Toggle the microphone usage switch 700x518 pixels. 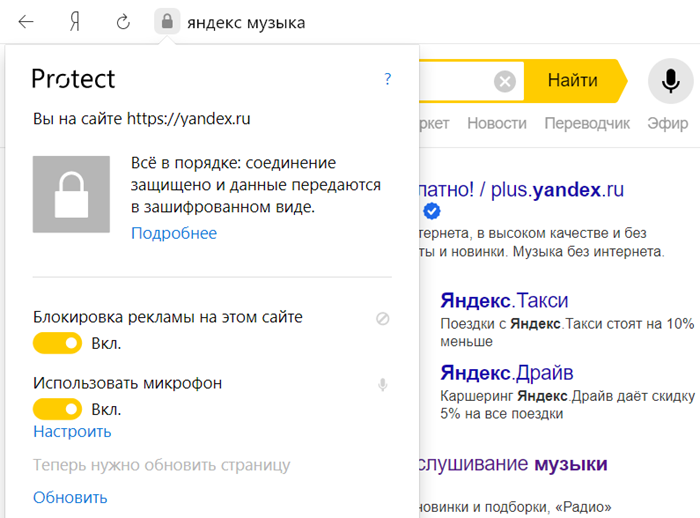coord(58,409)
